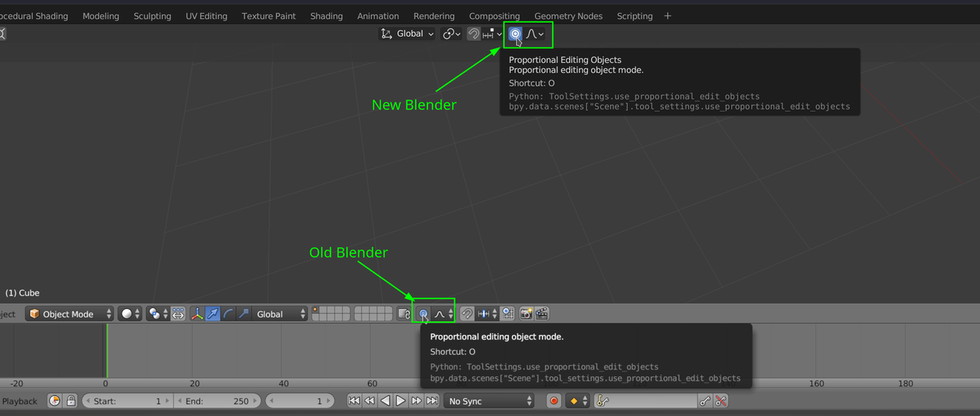Image resolution: width=980 pixels, height=416 pixels.
Task: Toggle the auto keyframe record button
Action: [554, 401]
